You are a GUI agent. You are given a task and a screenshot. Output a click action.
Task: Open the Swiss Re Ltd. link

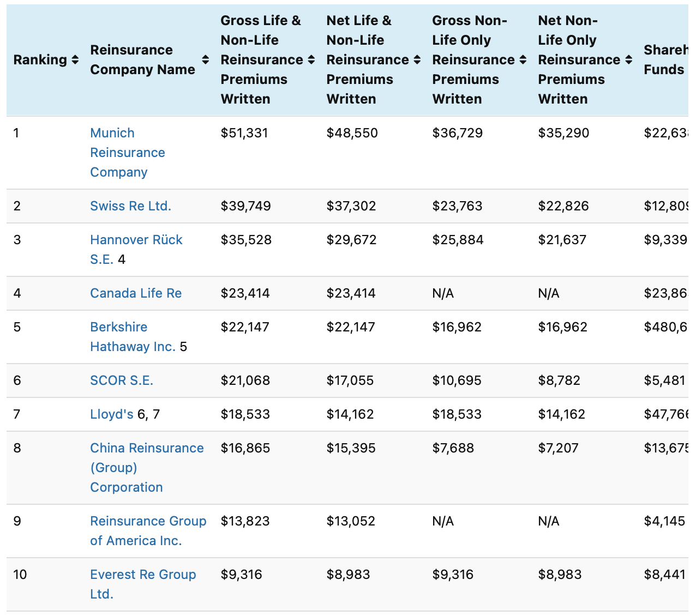point(130,206)
